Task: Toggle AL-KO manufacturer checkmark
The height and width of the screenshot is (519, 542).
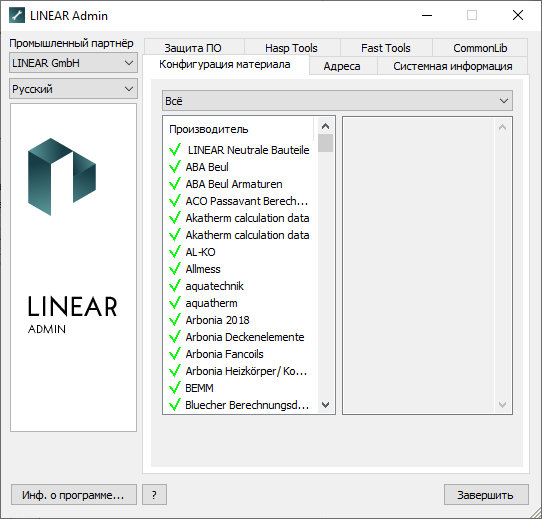Action: [x=175, y=252]
